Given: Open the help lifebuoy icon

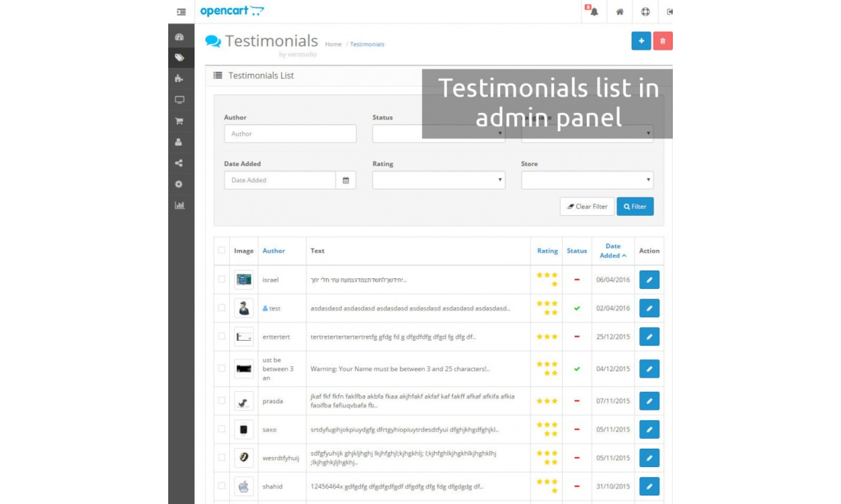Looking at the screenshot, I should [645, 12].
